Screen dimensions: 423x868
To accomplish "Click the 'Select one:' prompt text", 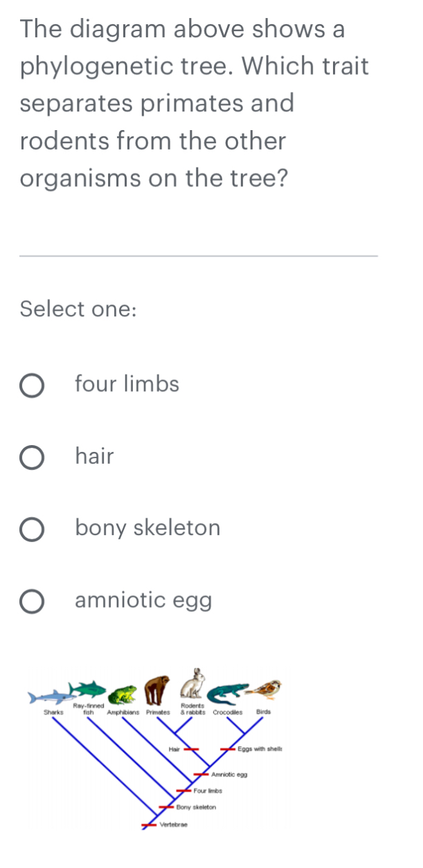I will pos(78,309).
